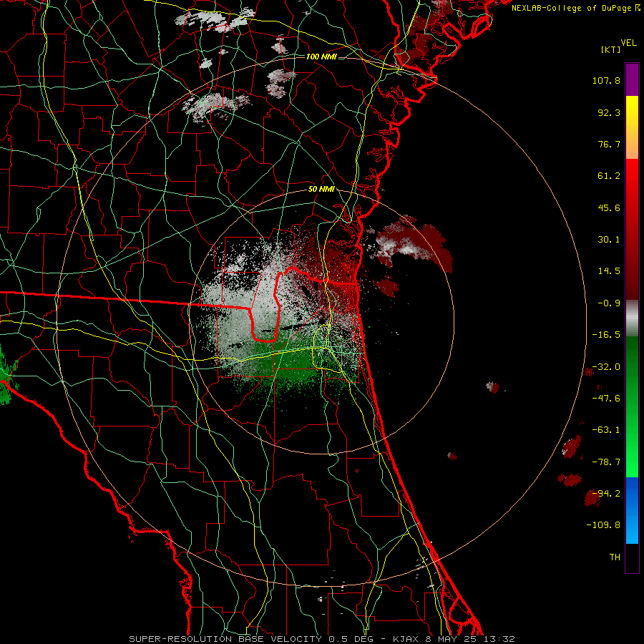Click the TH label at the scale bottom
644x644 pixels.
pos(615,557)
